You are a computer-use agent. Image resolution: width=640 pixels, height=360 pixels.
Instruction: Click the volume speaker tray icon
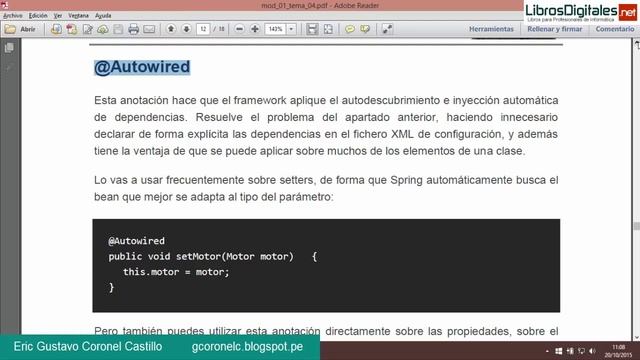593,351
